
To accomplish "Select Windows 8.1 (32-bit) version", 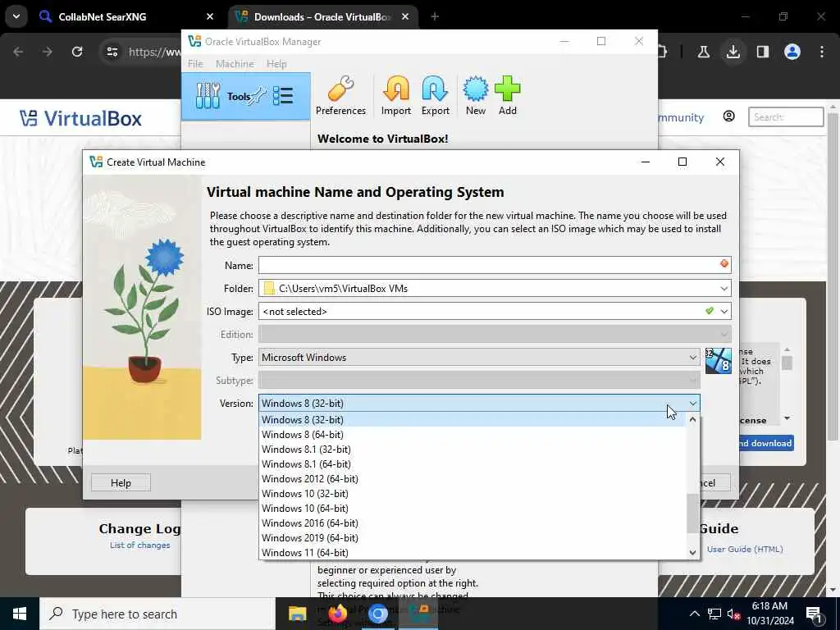I will tap(472, 450).
